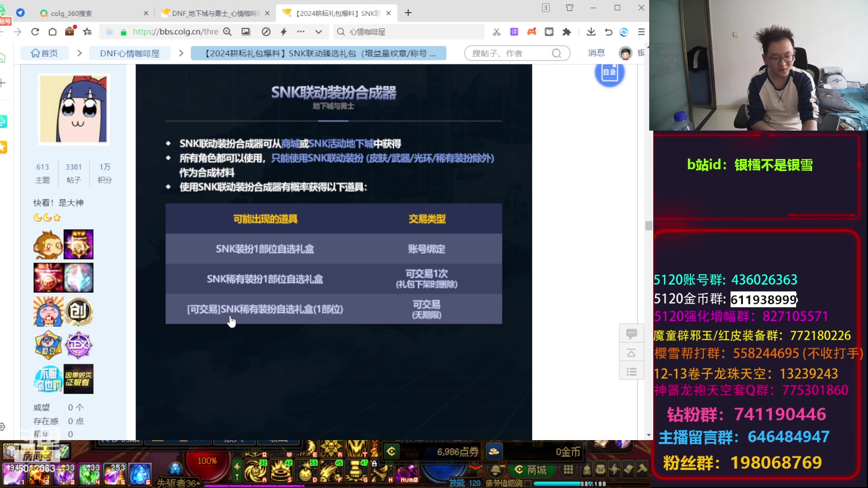868x488 pixels.
Task: Click the 首页 breadcrumb link
Action: coord(44,53)
